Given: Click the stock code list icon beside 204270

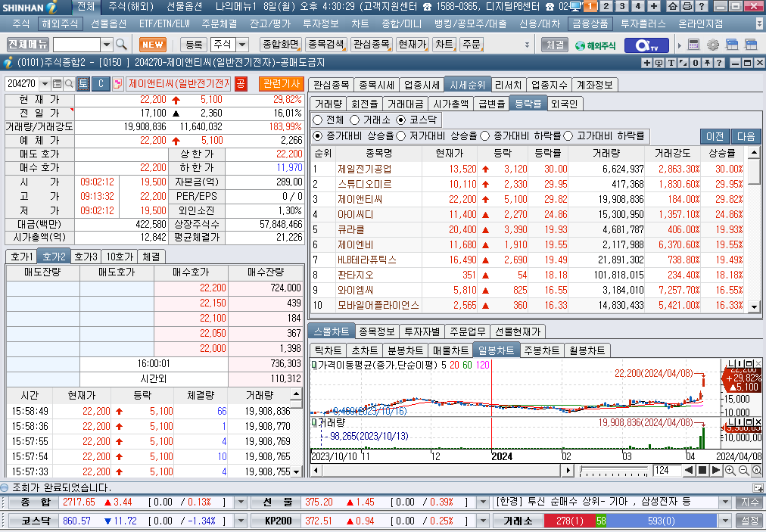Looking at the screenshot, I should tap(58, 83).
